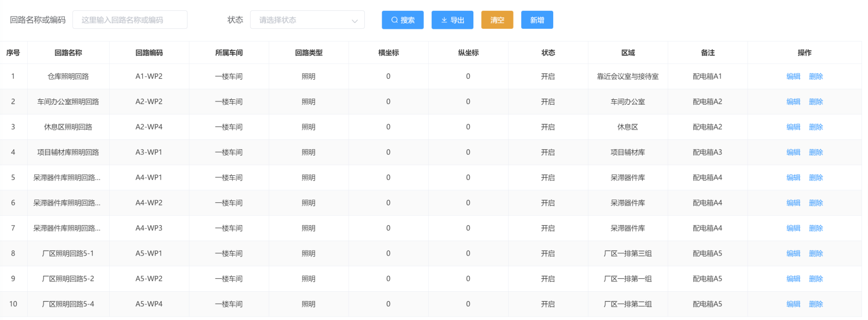Click the 回路名称 column header
Image resolution: width=868 pixels, height=320 pixels.
pyautogui.click(x=68, y=53)
